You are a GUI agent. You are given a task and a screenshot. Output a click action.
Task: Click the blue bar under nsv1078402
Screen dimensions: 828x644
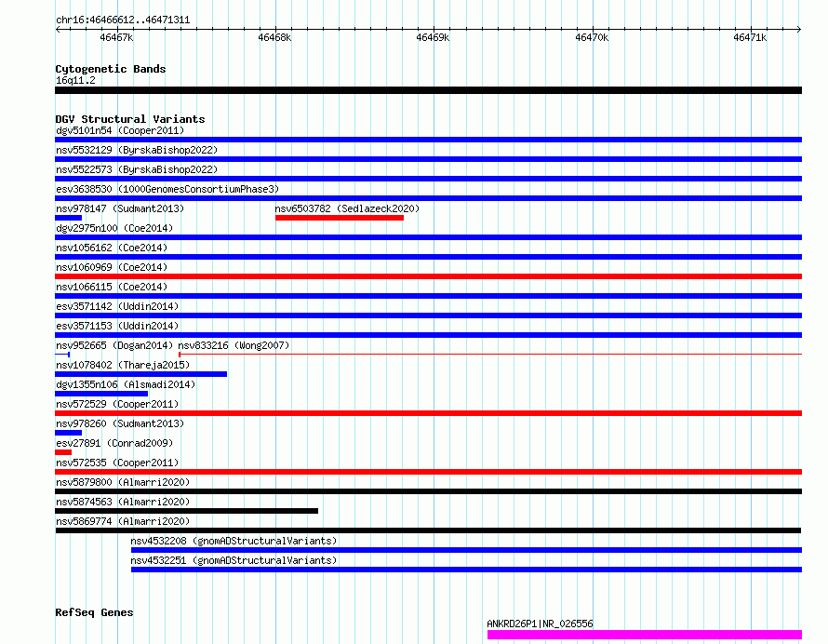coord(141,374)
